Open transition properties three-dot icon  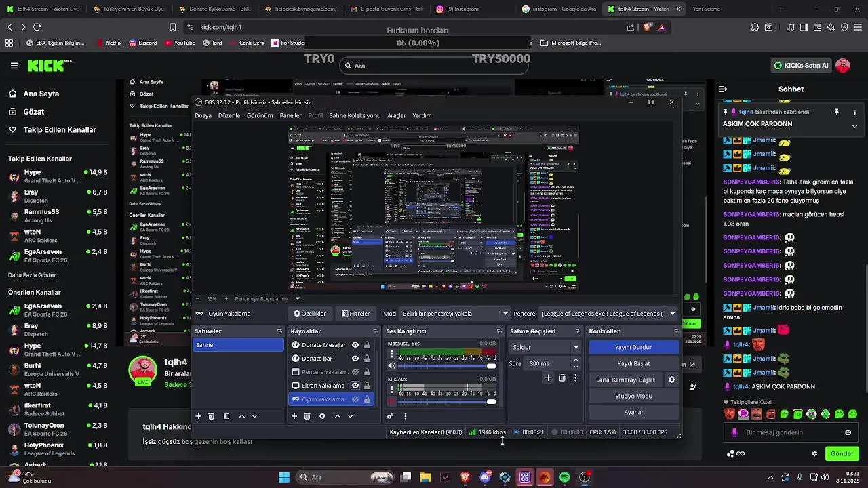pyautogui.click(x=576, y=378)
